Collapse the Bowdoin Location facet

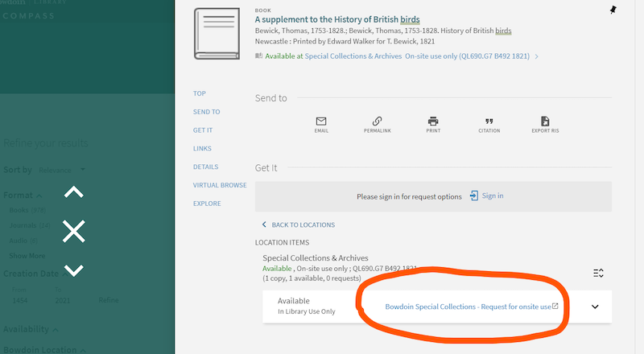click(x=44, y=350)
